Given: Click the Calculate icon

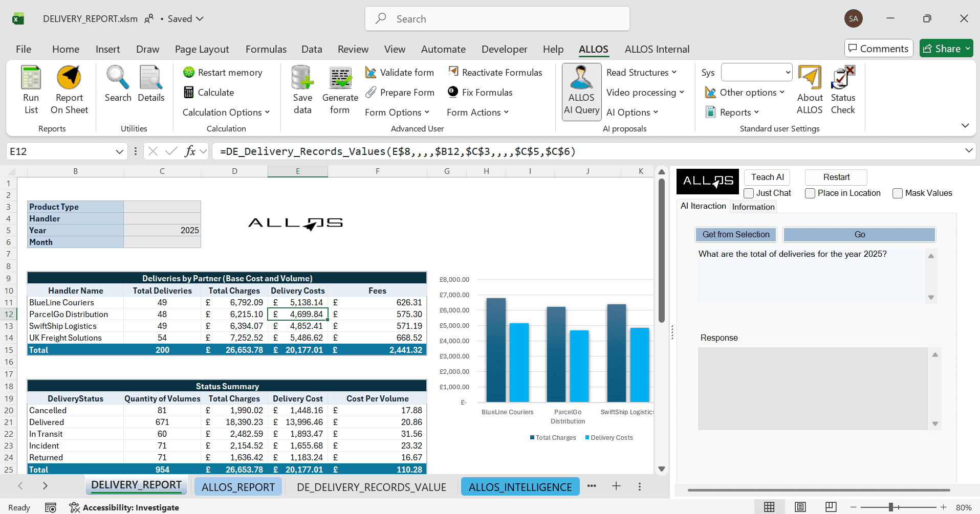Looking at the screenshot, I should coord(189,92).
